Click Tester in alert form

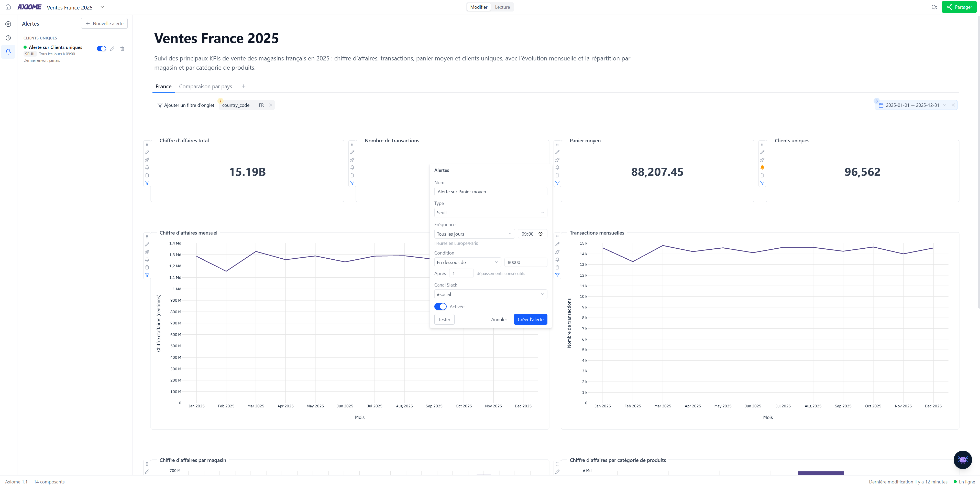(x=444, y=319)
